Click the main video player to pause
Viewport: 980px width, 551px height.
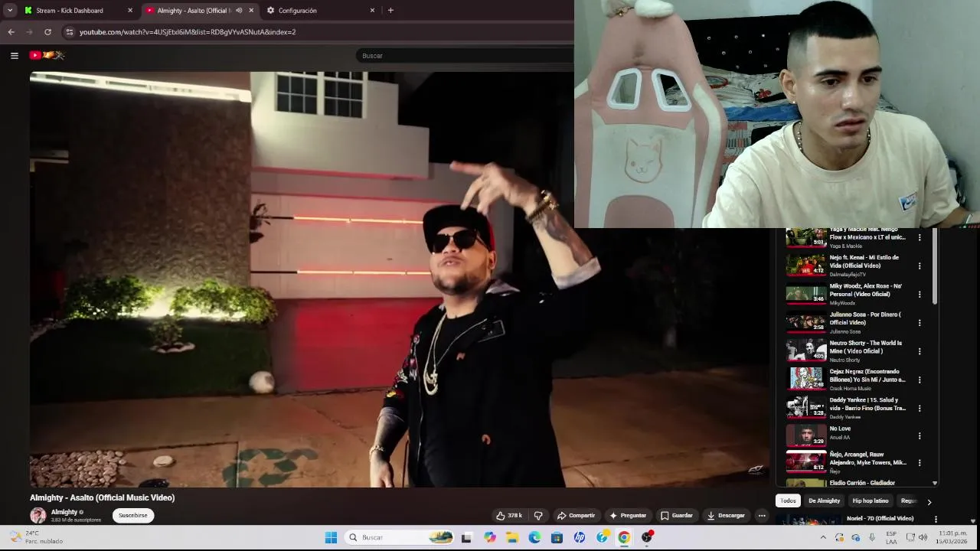click(x=399, y=279)
